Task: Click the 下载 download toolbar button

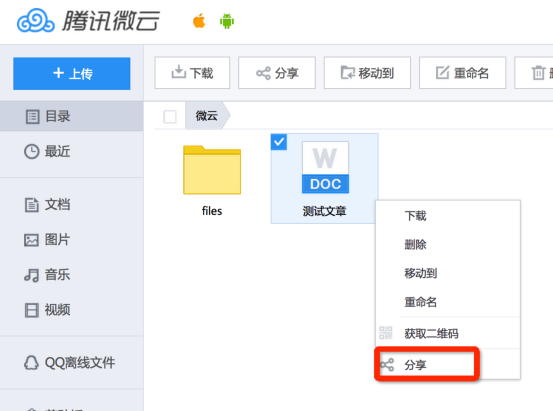Action: (x=192, y=73)
